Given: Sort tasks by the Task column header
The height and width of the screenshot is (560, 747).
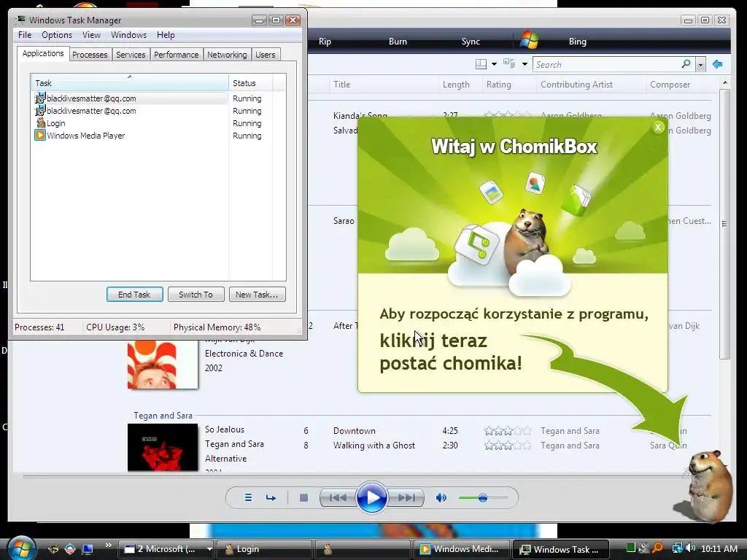Looking at the screenshot, I should coord(130,83).
